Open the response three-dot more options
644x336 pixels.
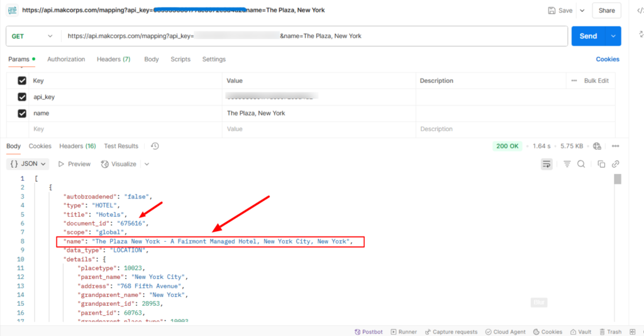point(615,146)
